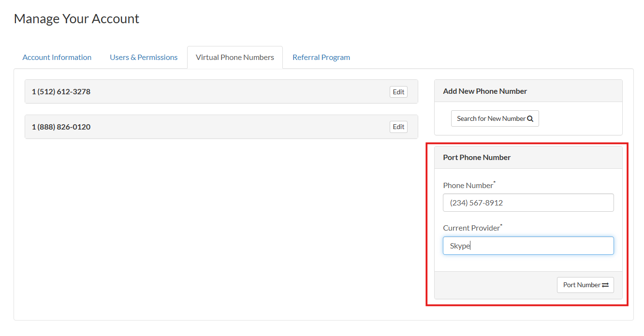
Task: Click the transfer arrows icon on Port Number
Action: point(605,285)
